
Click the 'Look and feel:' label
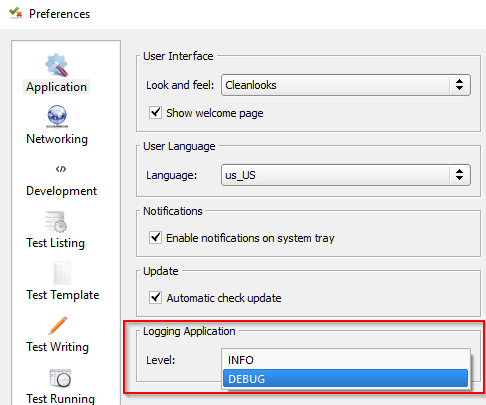click(180, 85)
